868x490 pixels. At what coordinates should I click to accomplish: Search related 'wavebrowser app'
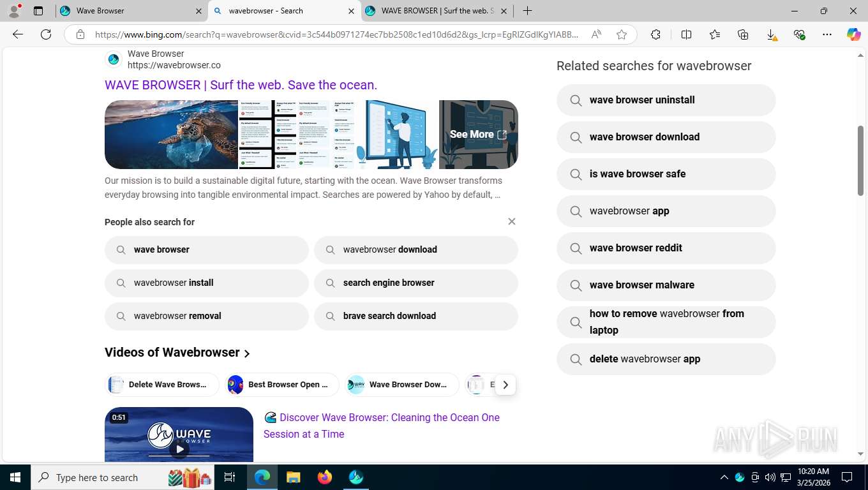point(666,211)
